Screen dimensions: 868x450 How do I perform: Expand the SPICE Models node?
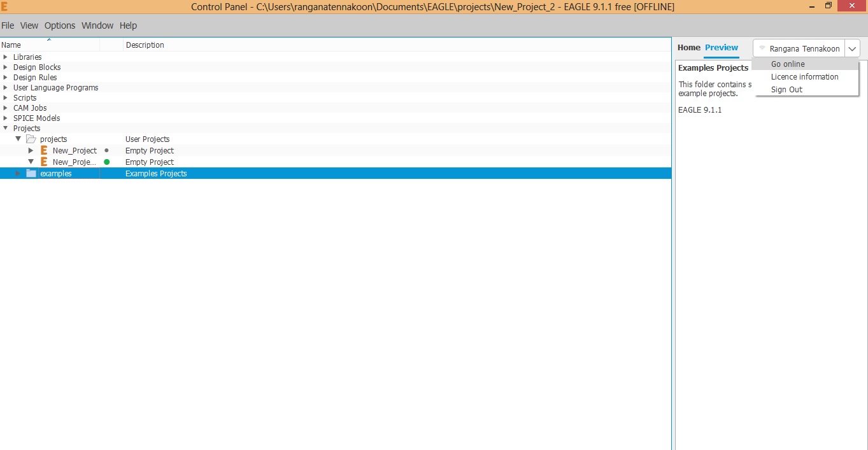tap(6, 118)
